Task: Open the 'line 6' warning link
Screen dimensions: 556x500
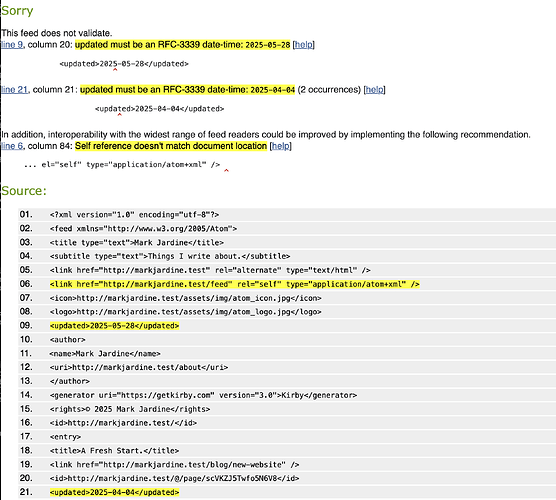Action: tap(12, 146)
